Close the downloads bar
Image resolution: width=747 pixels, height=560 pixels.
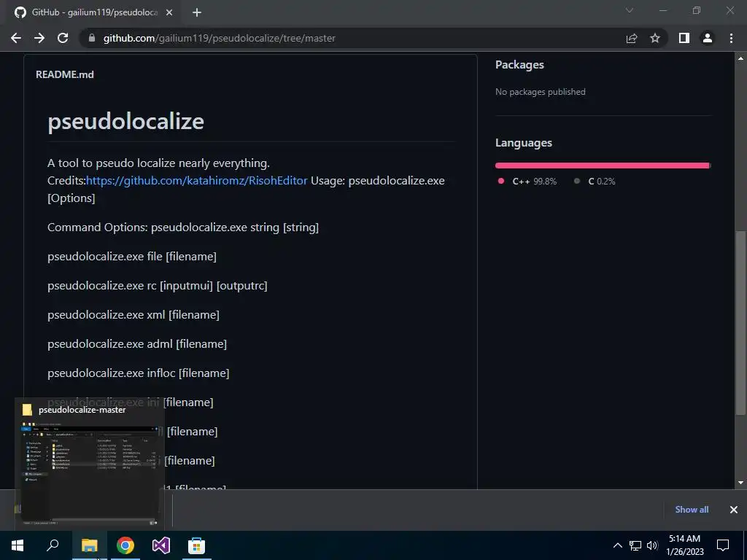point(734,510)
